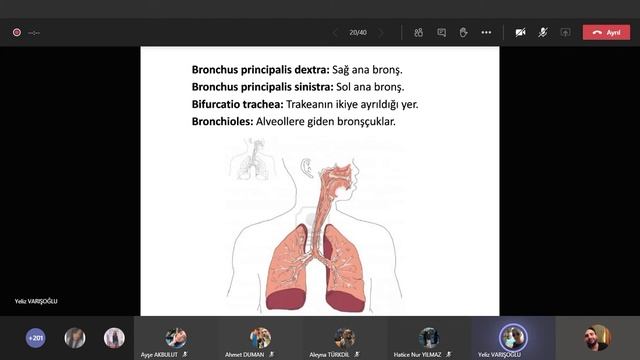Select Hatice Nur YILMAZ participant tile
Viewport: 640px width, 360px height.
(x=429, y=338)
